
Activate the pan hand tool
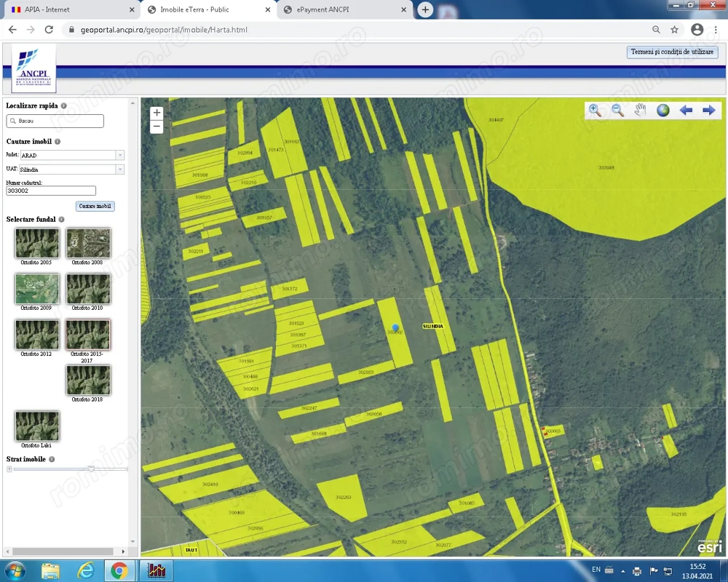click(x=640, y=110)
